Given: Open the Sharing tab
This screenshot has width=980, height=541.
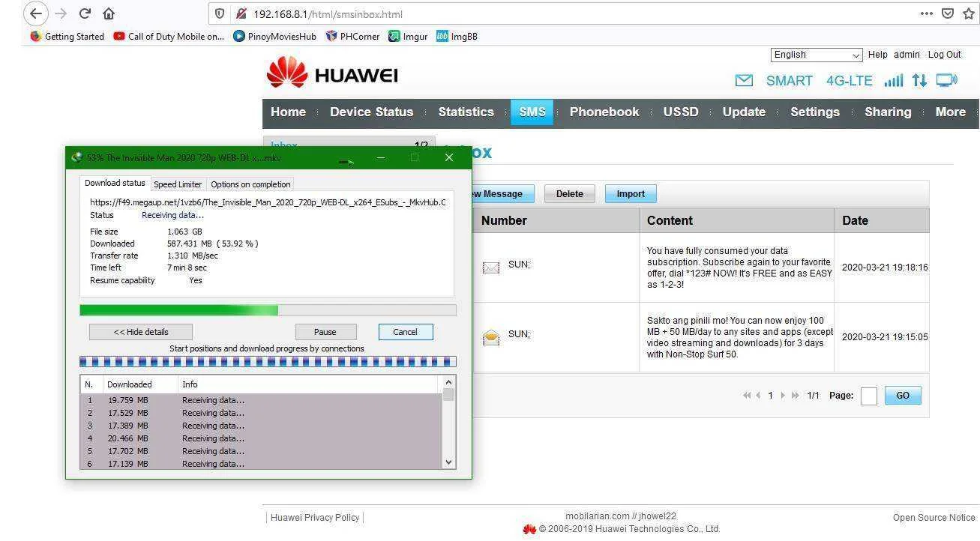Looking at the screenshot, I should (x=888, y=112).
